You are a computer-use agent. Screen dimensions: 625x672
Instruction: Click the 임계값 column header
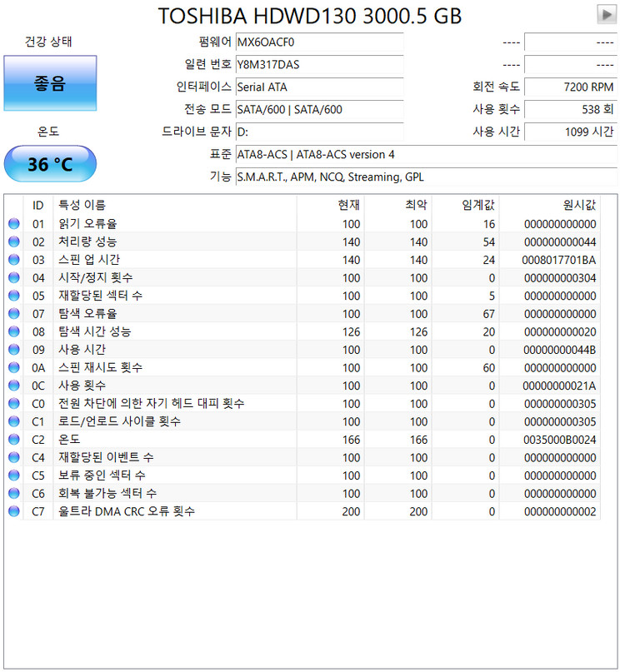(x=466, y=206)
